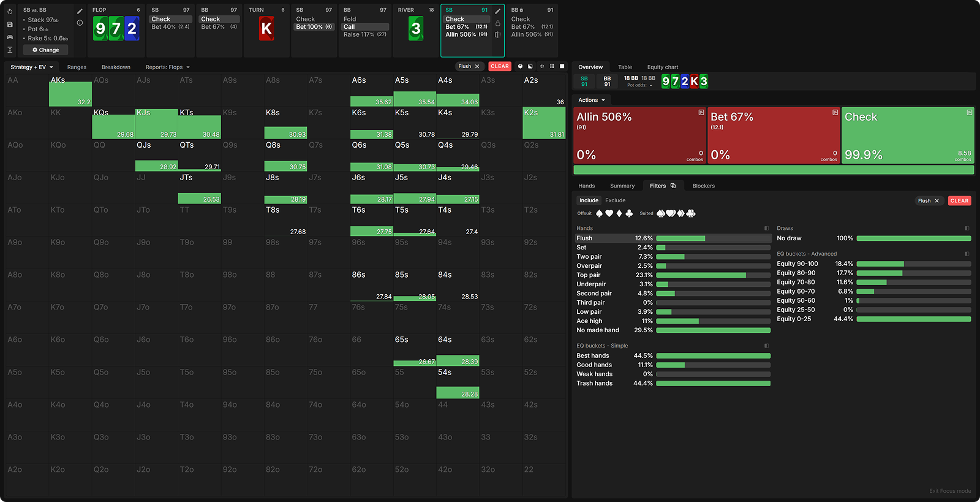Open the Strategy + EV dropdown
The image size is (980, 502).
pos(32,67)
